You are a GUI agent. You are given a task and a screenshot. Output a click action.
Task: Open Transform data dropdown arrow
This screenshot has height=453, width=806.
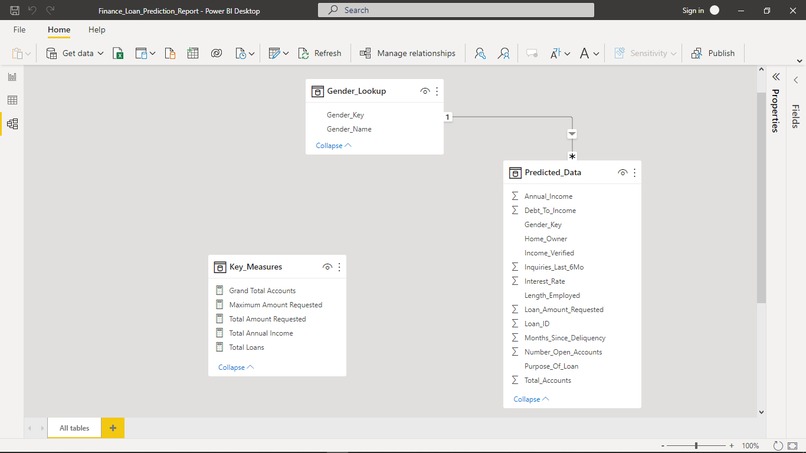coord(286,53)
